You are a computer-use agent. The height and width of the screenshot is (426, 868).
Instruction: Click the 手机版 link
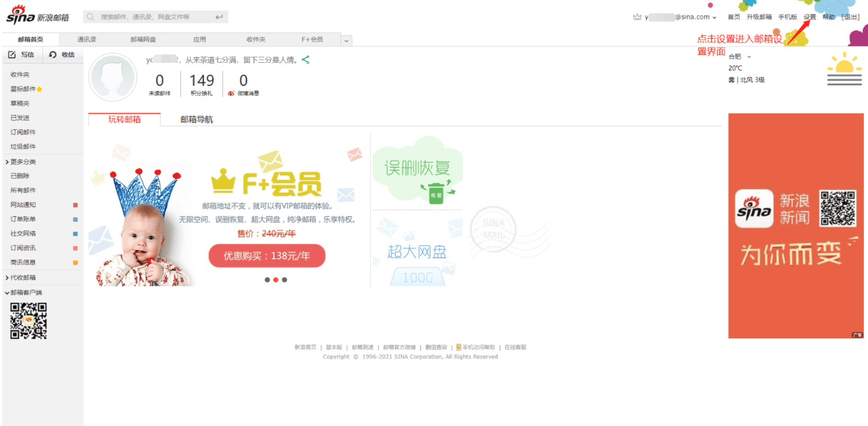[x=788, y=17]
